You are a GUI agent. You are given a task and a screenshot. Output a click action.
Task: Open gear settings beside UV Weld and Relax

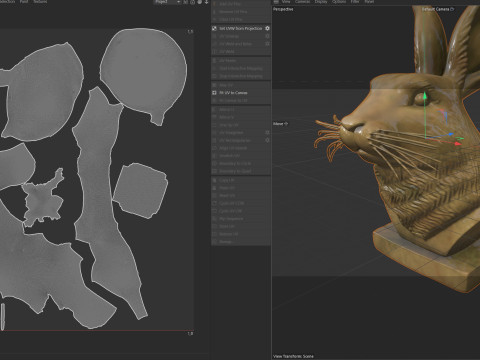(x=267, y=44)
